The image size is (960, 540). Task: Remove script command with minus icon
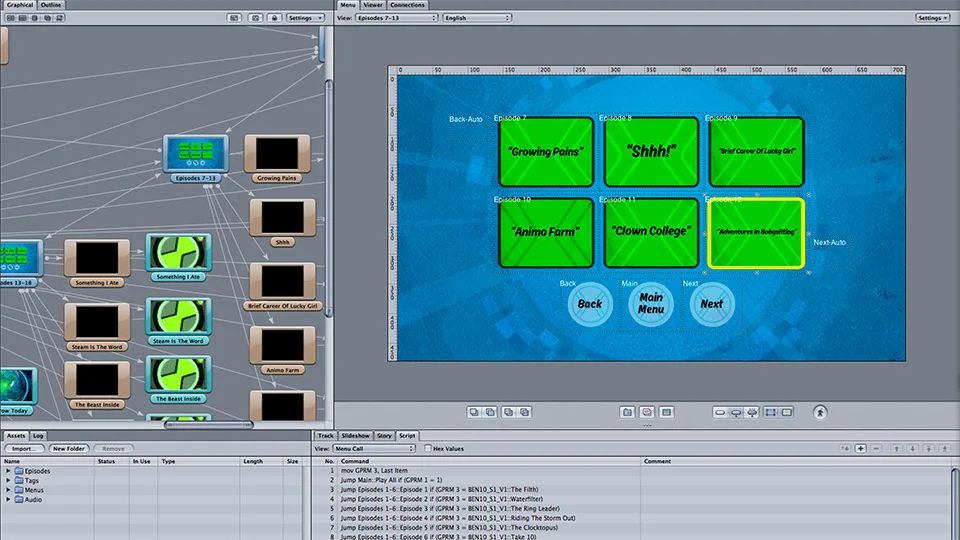(x=876, y=449)
